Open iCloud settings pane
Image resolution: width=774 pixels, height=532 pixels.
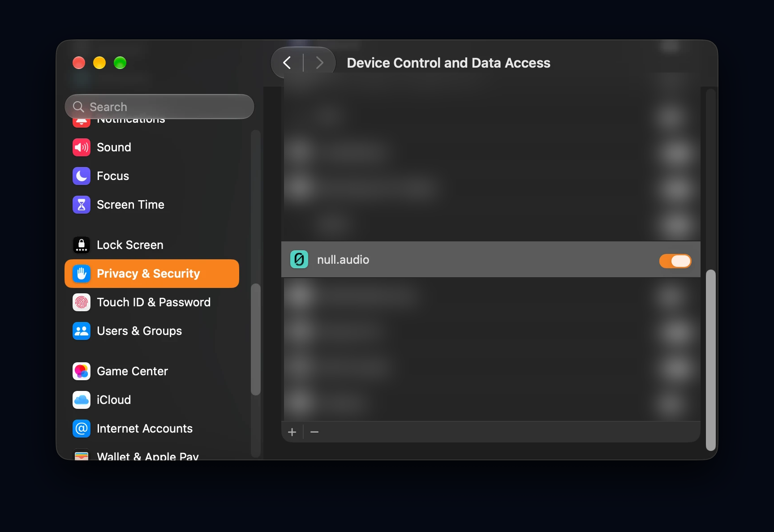tap(152, 400)
